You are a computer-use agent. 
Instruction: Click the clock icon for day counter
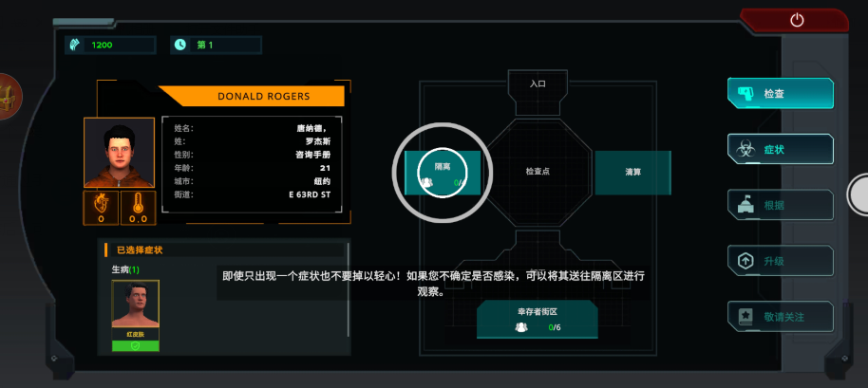click(x=179, y=45)
